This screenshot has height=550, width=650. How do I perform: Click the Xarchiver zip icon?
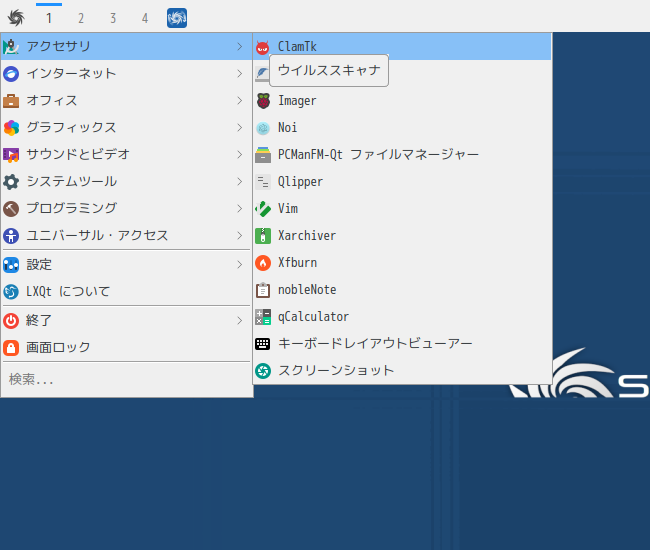(263, 236)
